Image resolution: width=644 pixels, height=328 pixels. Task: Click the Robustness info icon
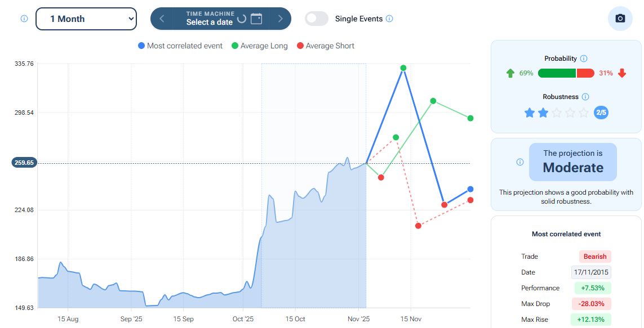(x=585, y=97)
